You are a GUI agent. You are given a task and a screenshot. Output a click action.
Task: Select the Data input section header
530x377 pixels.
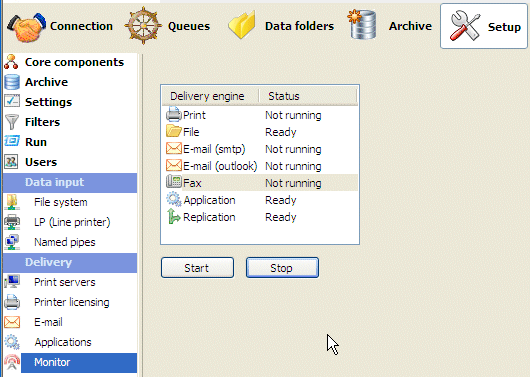coord(70,183)
